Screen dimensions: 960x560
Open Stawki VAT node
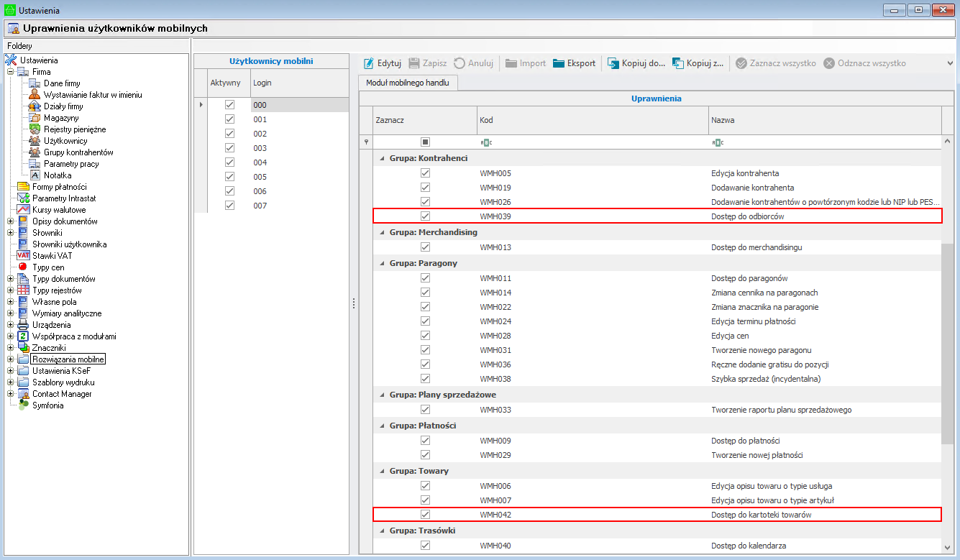pos(52,256)
